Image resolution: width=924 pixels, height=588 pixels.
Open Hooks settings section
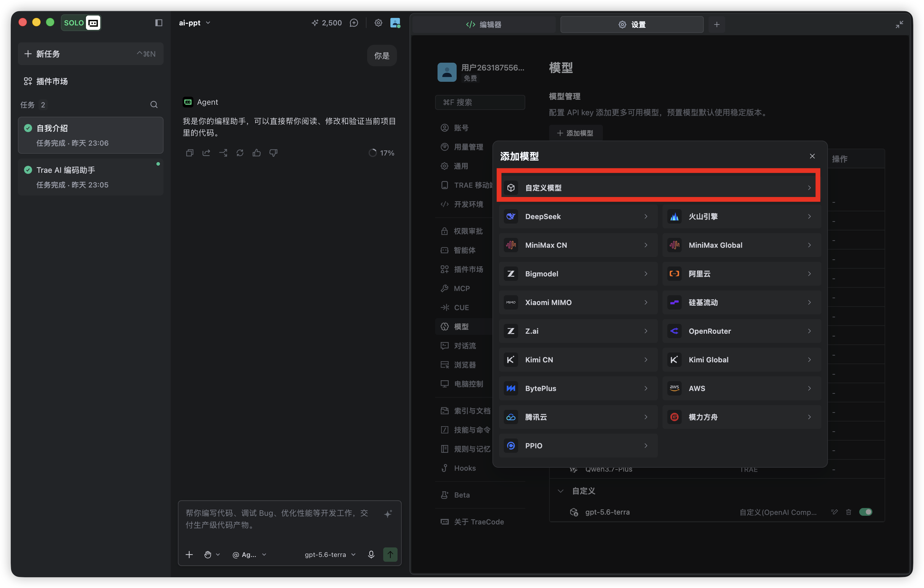pos(458,468)
